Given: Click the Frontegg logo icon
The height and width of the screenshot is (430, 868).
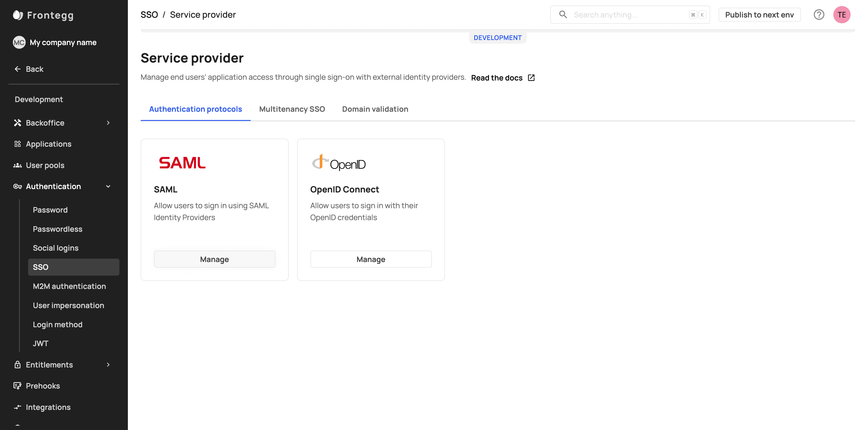Looking at the screenshot, I should point(18,15).
